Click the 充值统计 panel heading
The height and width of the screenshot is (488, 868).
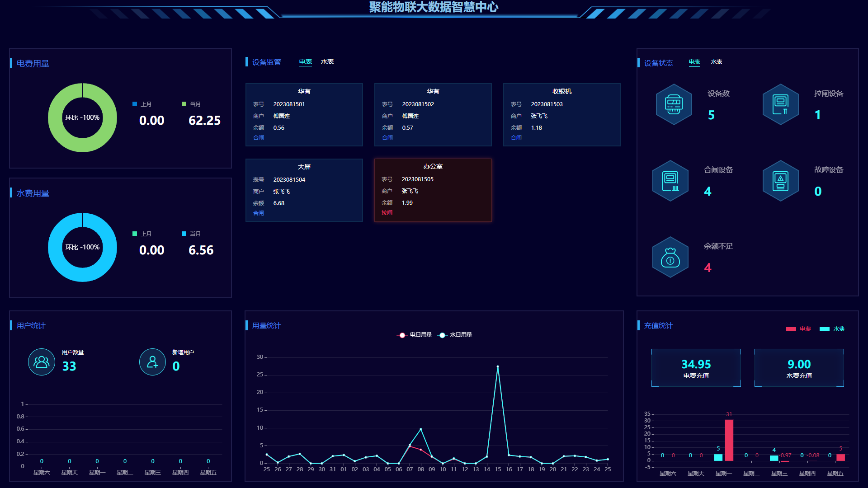[659, 326]
